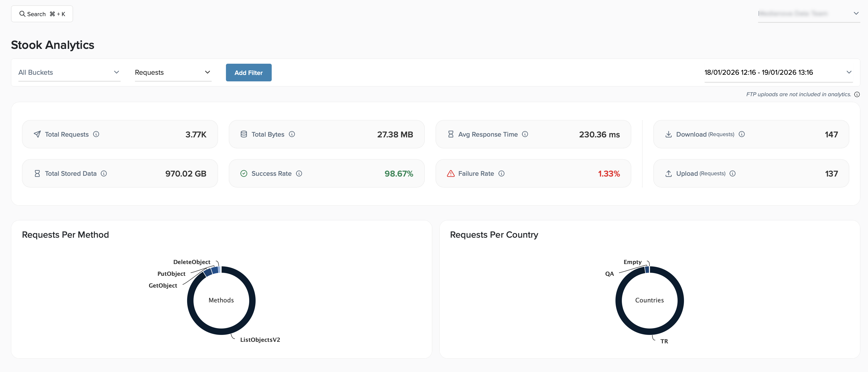Screen dimensions: 868x372
Task: Open the All Buckets dropdown
Action: [x=69, y=72]
